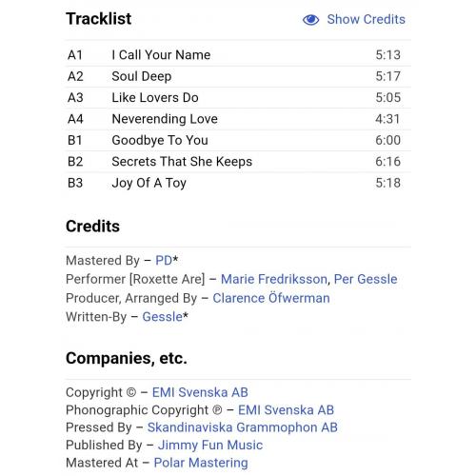Open Skandinaviska Grammophon AB link
476x476 pixels.
pos(243,427)
